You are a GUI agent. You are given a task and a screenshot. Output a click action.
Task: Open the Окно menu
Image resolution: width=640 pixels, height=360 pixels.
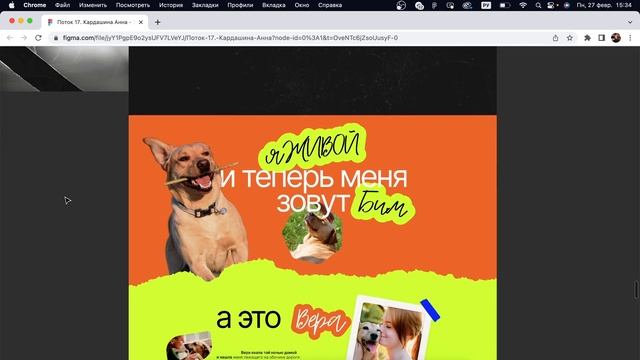coord(302,5)
